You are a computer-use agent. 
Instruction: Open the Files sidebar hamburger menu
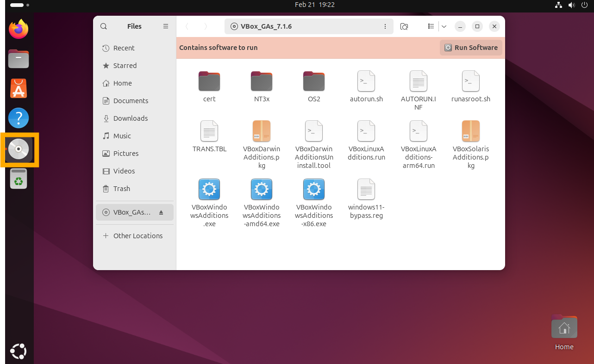click(x=166, y=26)
